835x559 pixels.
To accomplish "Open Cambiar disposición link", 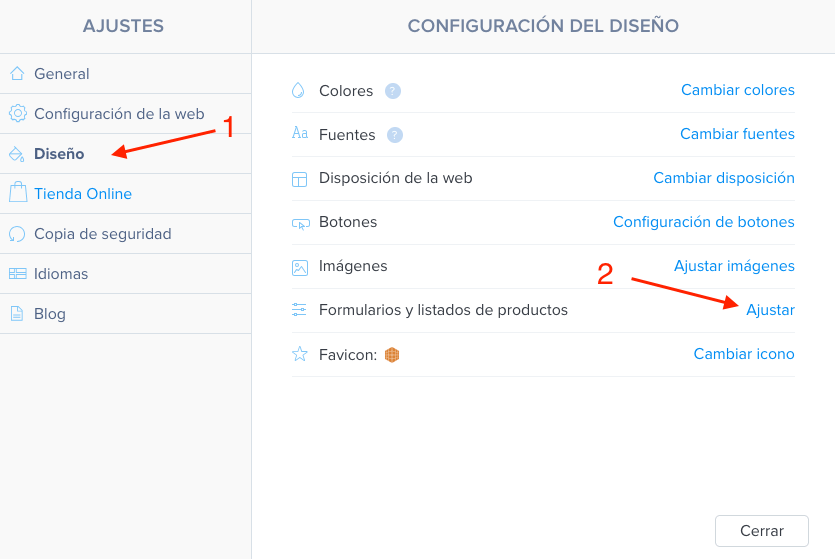I will (x=724, y=178).
